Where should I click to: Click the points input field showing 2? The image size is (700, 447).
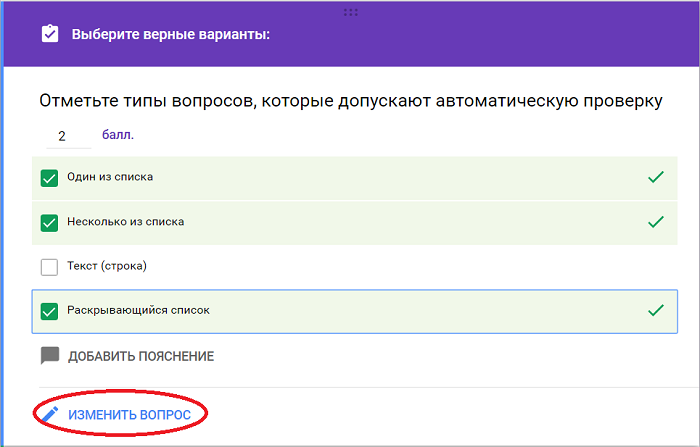[x=69, y=136]
